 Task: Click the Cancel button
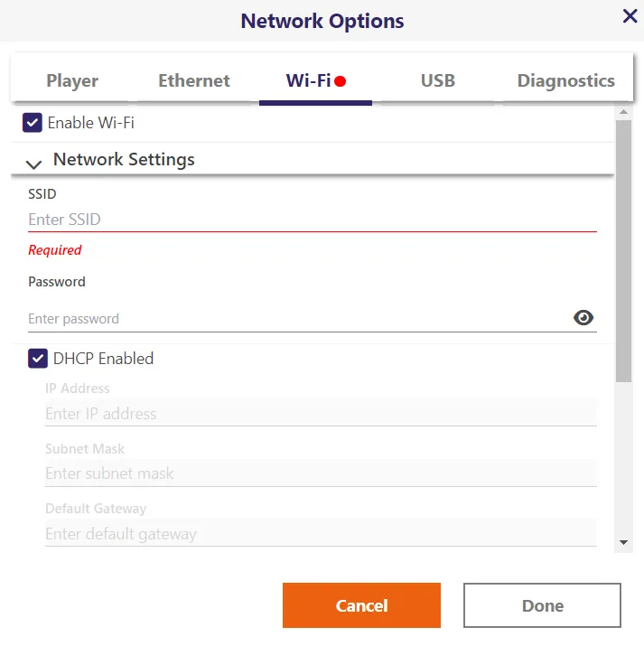point(361,605)
